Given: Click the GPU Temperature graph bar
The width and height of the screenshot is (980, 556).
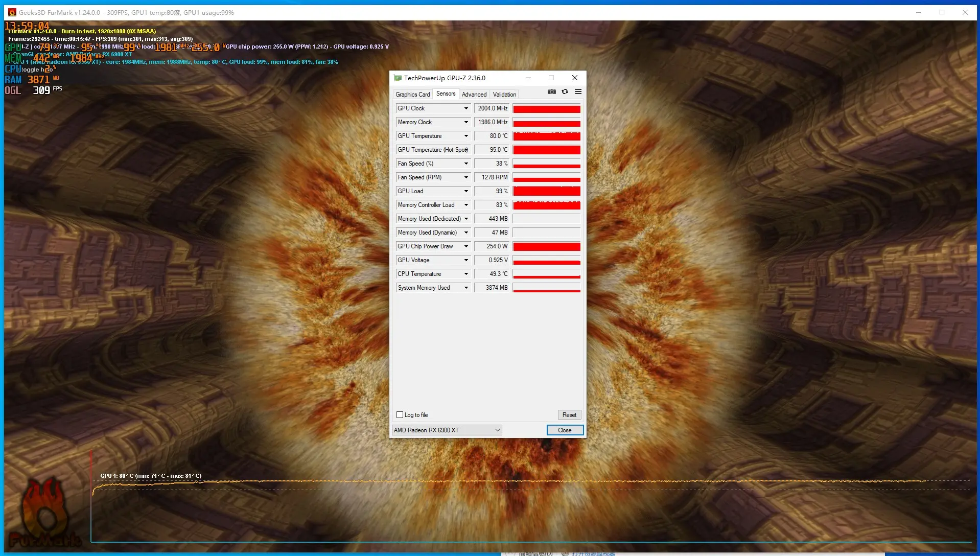Looking at the screenshot, I should pos(547,136).
